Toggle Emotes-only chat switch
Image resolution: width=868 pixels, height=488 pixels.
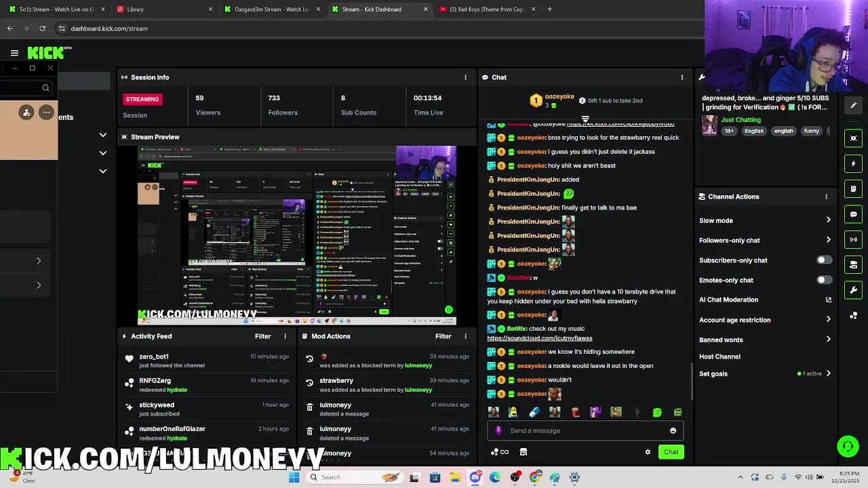824,280
